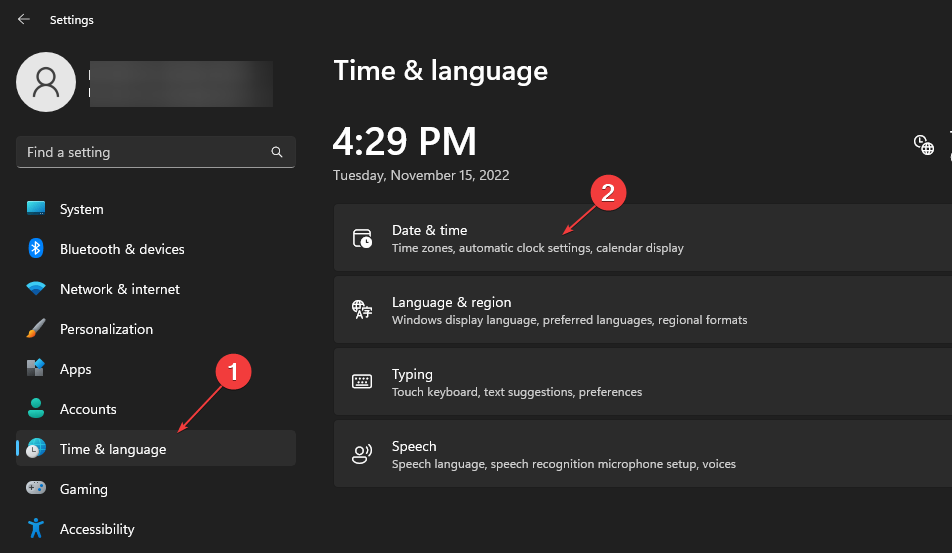Select the Apps icon in sidebar
Viewport: 952px width, 553px height.
coord(36,368)
